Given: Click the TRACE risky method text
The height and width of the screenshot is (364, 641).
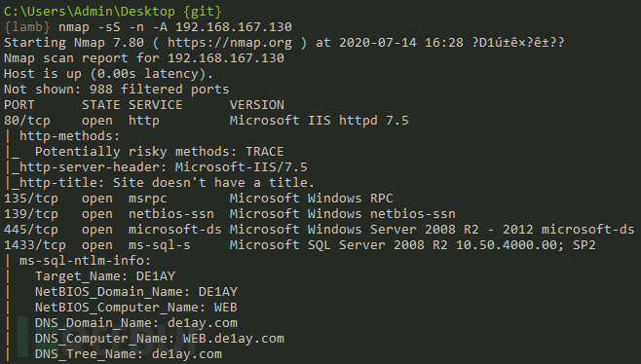Looking at the screenshot, I should point(265,152).
